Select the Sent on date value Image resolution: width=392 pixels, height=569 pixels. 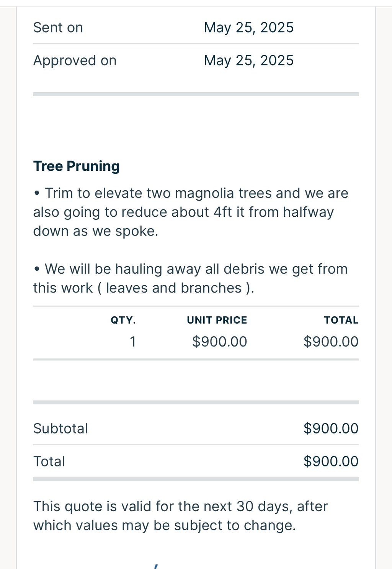point(249,28)
